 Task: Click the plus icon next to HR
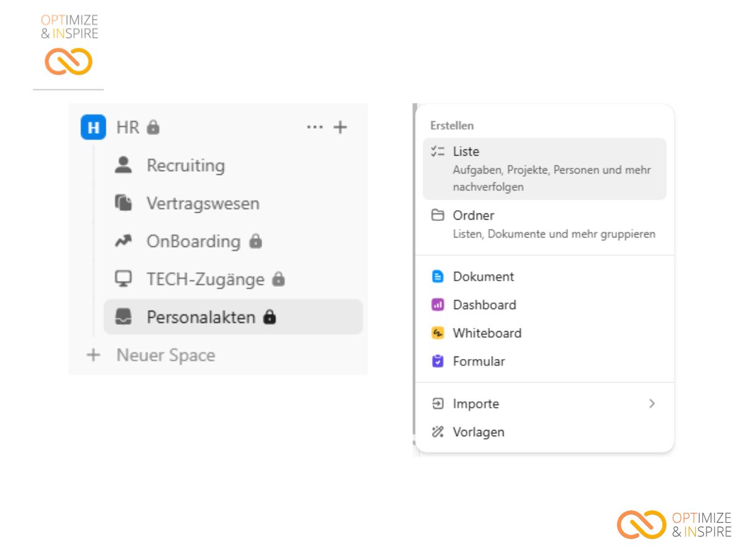pos(340,128)
